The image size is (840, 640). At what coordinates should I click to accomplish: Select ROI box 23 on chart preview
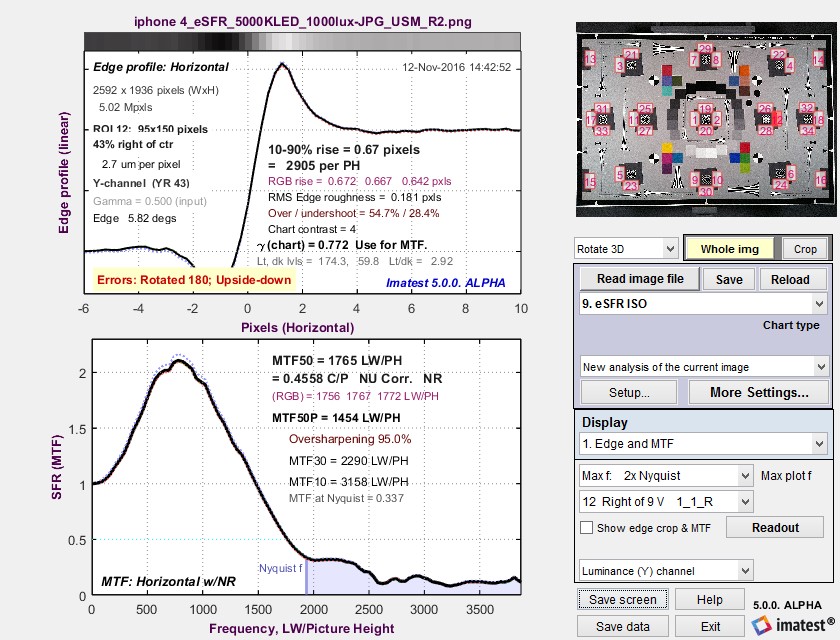click(631, 185)
